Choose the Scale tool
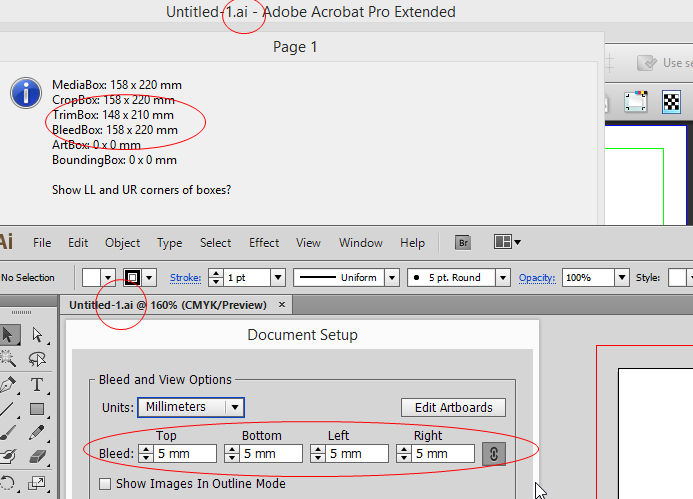Screen dimensions: 693x499 [37, 483]
